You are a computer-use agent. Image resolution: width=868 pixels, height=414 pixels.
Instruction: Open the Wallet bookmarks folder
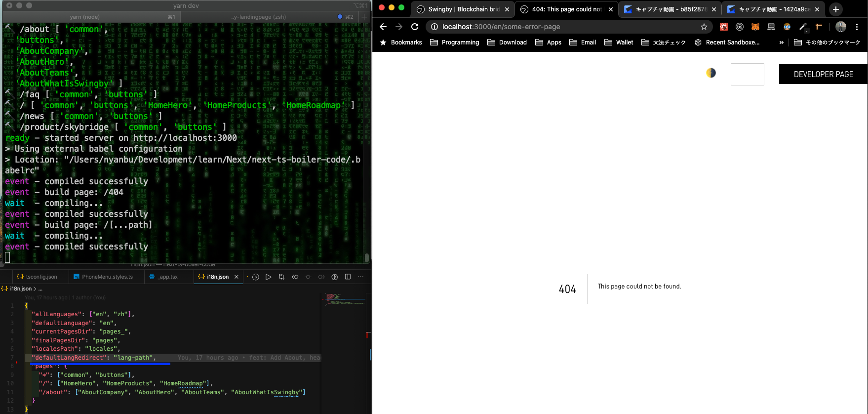coord(619,42)
